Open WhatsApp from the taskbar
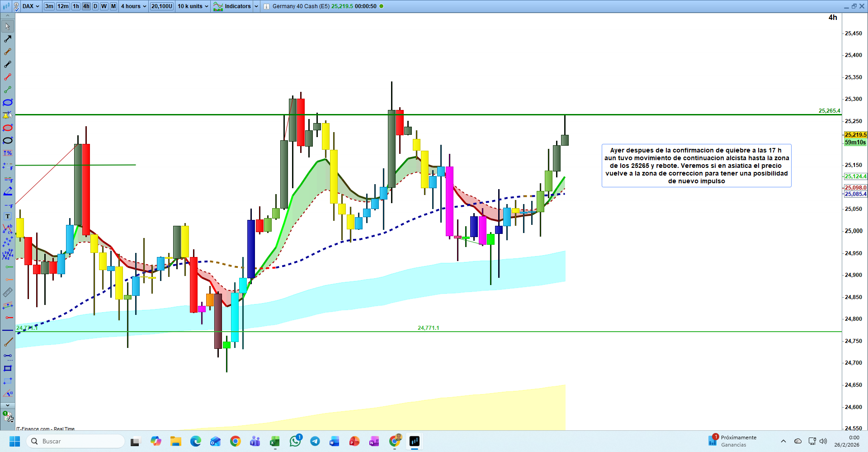 tap(295, 441)
